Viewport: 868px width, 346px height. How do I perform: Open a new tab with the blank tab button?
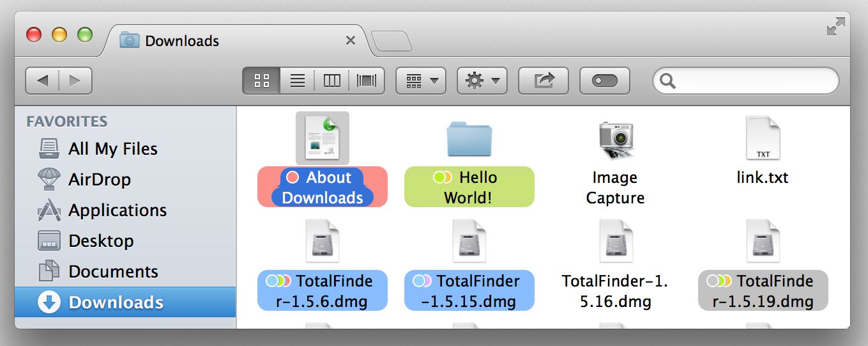(392, 41)
